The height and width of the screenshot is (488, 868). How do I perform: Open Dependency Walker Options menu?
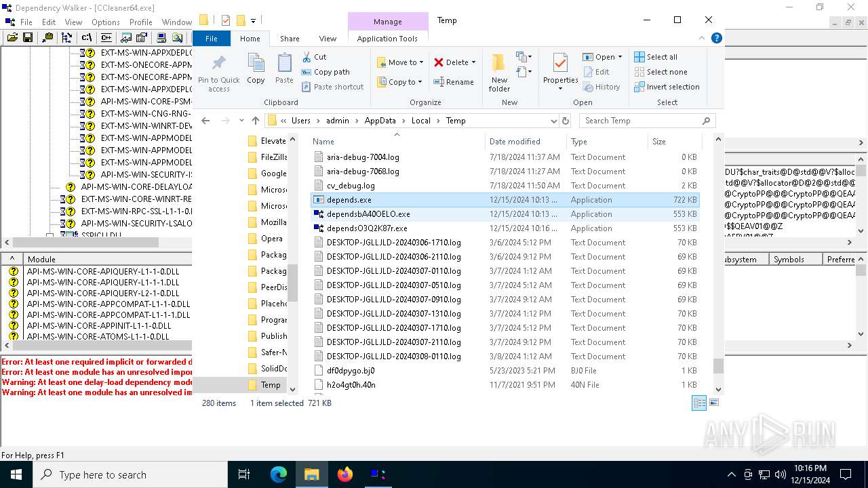coord(106,22)
